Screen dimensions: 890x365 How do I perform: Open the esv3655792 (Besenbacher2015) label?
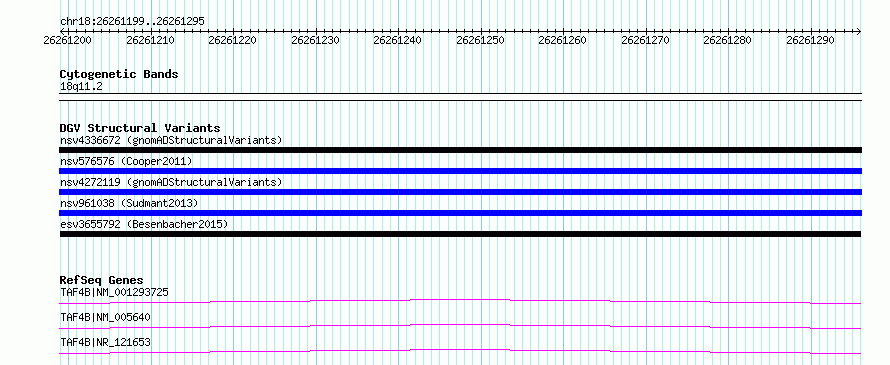click(144, 224)
